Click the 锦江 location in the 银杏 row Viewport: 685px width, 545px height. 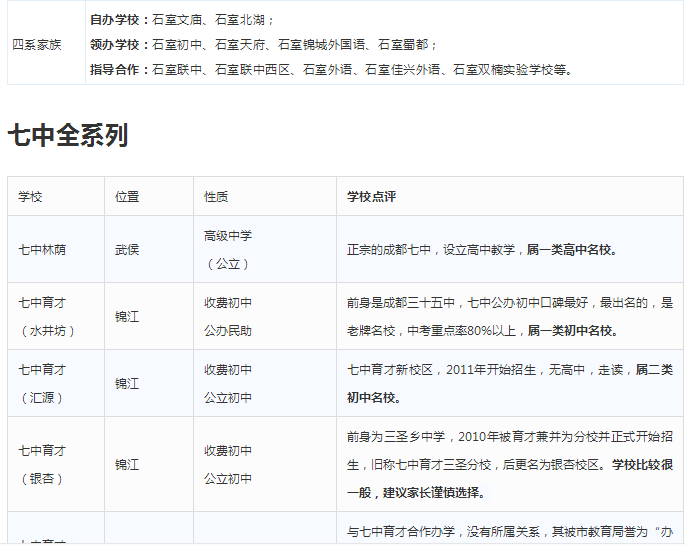point(127,464)
